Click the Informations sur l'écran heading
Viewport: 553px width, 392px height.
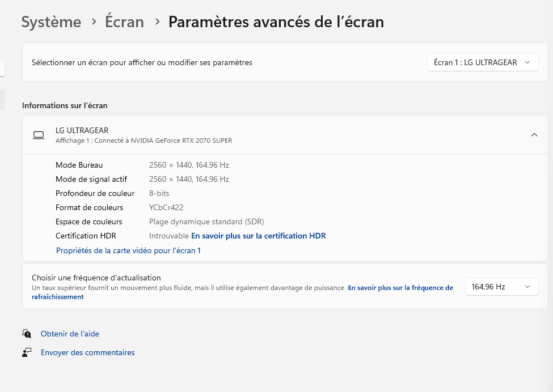pos(65,105)
